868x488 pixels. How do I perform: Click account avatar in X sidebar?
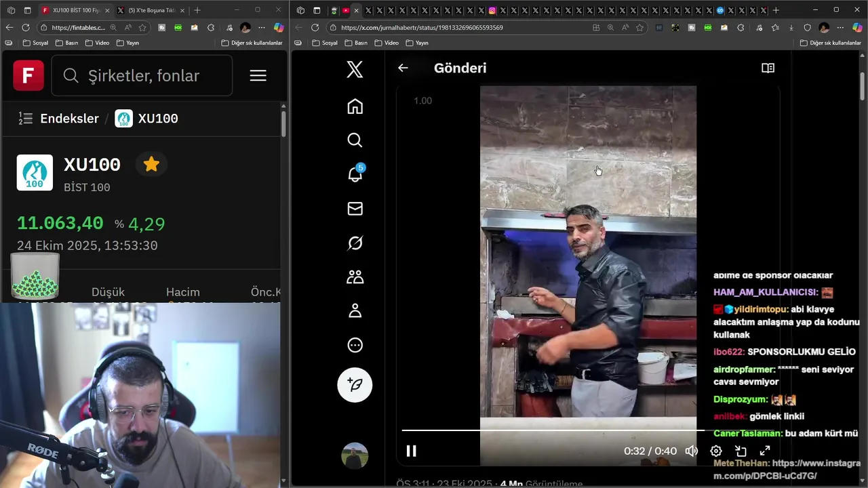355,456
